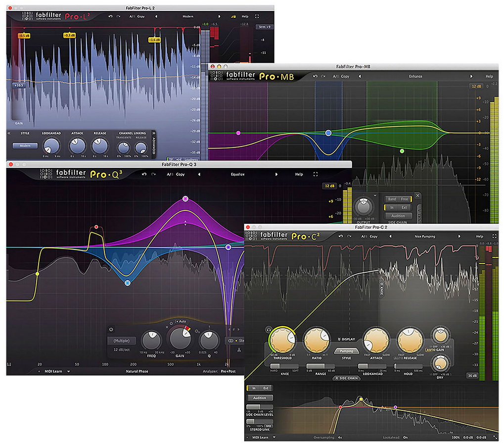Click Natural Phase processing mode
The image size is (504, 444).
[x=137, y=371]
